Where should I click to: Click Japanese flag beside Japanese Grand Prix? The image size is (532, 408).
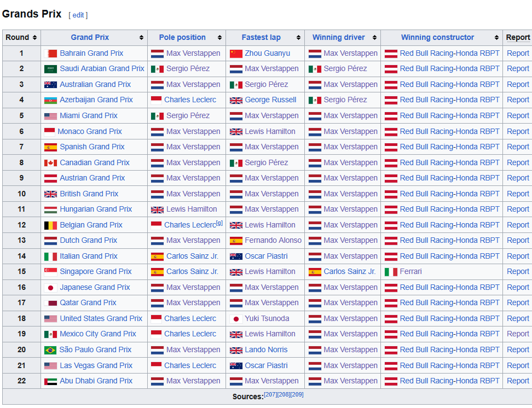click(50, 288)
